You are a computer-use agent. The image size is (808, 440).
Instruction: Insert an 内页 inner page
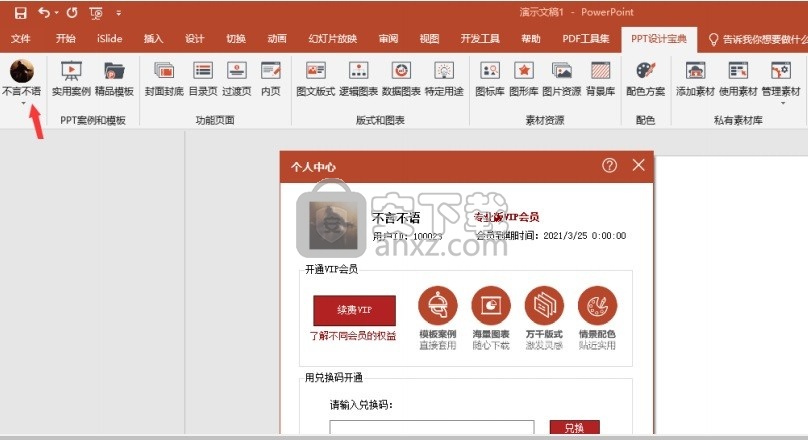tap(271, 79)
